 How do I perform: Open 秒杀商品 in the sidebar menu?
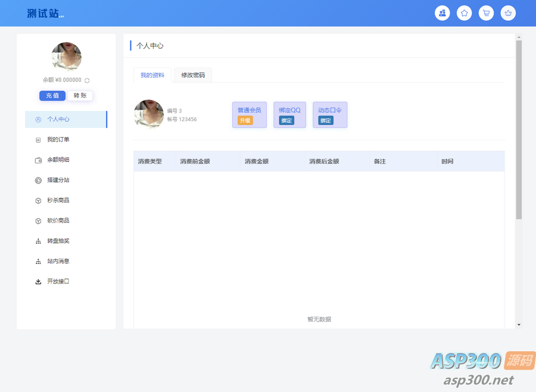click(66, 200)
